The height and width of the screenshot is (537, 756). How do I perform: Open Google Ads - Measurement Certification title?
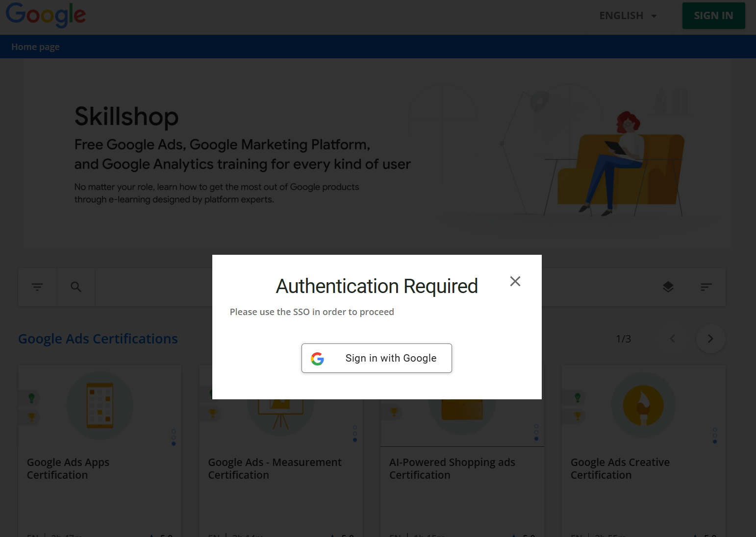point(275,469)
